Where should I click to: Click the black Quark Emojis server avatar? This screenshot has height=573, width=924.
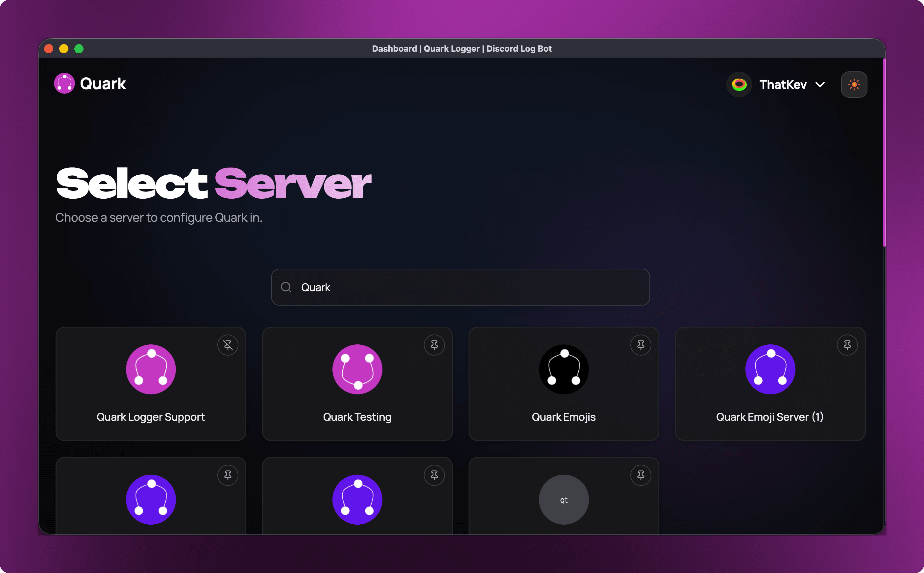coord(563,369)
